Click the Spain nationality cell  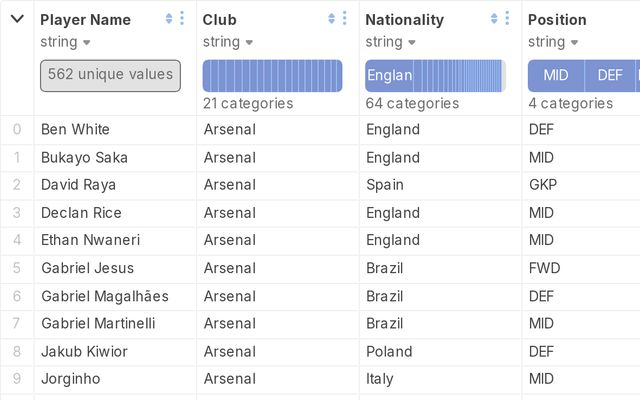(x=385, y=185)
